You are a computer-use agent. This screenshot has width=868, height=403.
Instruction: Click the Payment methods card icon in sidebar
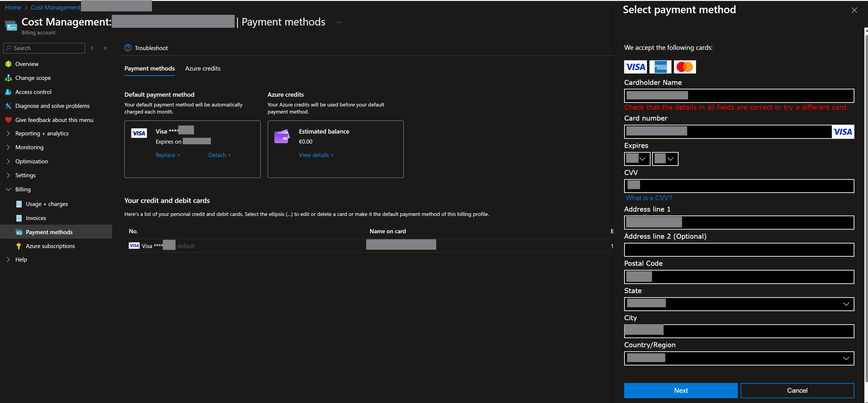(x=19, y=232)
